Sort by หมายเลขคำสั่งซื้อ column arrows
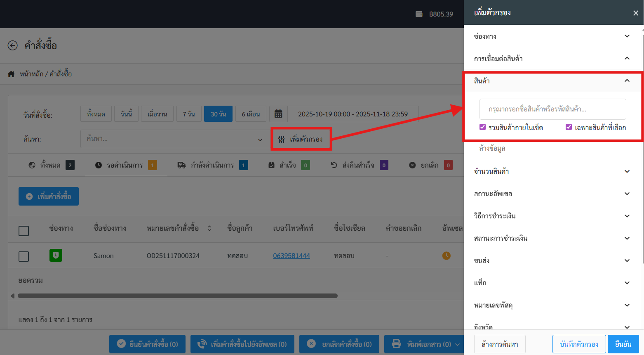This screenshot has width=644, height=355. pos(209,228)
